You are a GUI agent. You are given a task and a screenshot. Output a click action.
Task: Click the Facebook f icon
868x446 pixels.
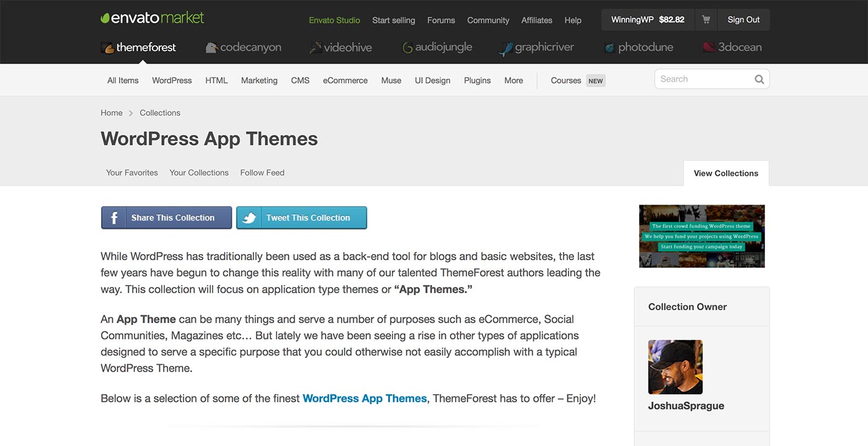point(114,218)
